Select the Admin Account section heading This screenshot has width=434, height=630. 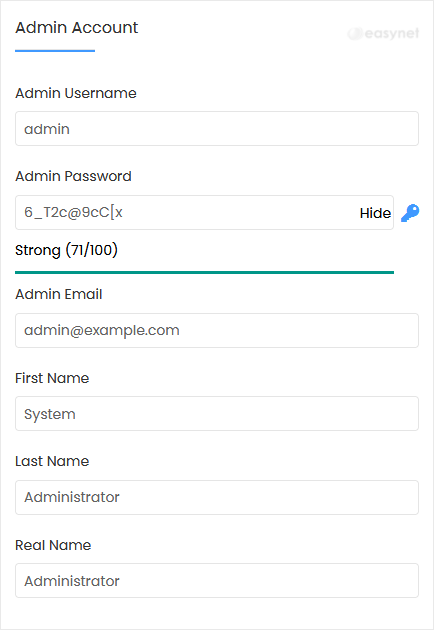76,28
